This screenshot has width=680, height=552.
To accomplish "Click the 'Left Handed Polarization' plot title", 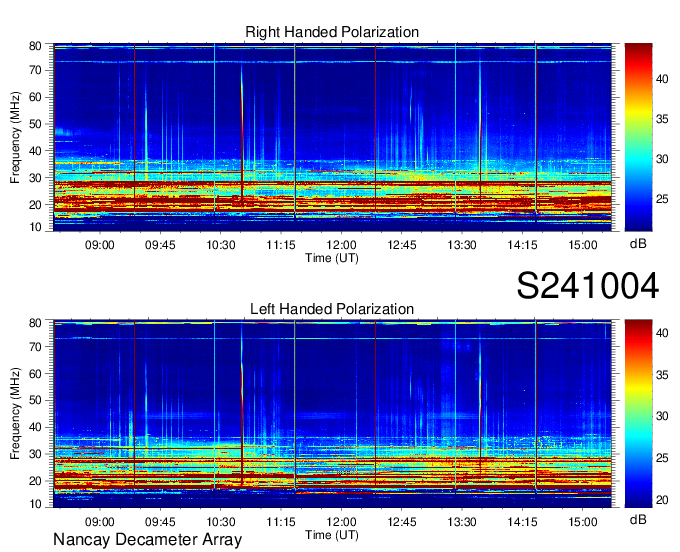I will (x=332, y=309).
